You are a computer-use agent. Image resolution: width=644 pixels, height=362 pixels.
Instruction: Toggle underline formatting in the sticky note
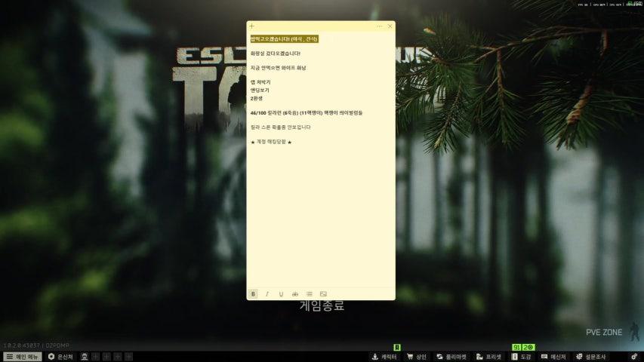point(281,294)
